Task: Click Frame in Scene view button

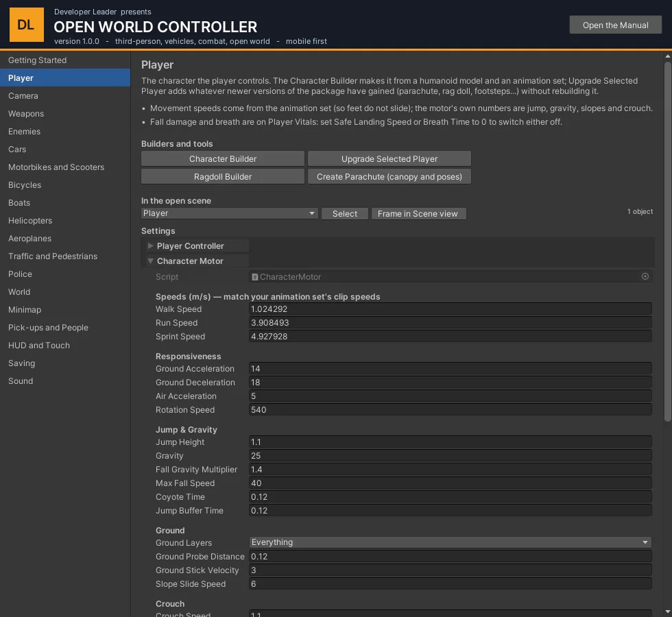Action: pyautogui.click(x=418, y=213)
